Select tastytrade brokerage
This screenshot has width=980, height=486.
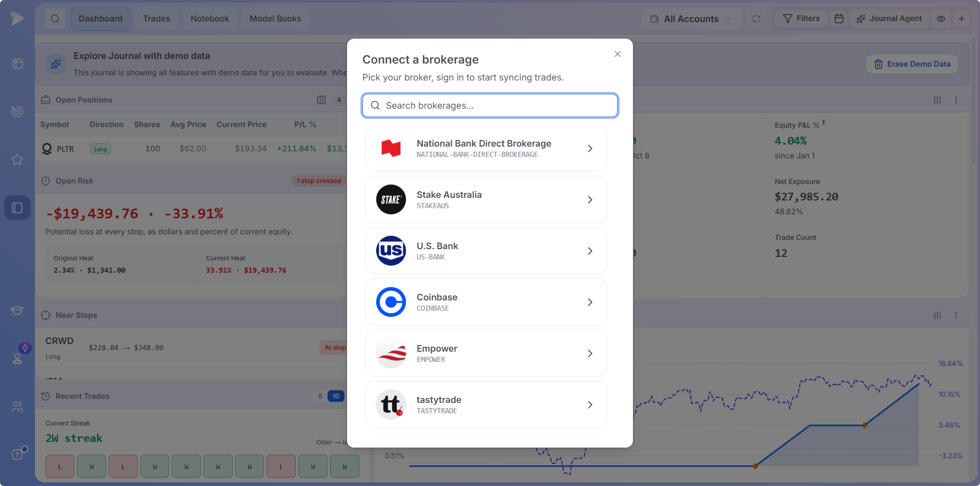(486, 404)
